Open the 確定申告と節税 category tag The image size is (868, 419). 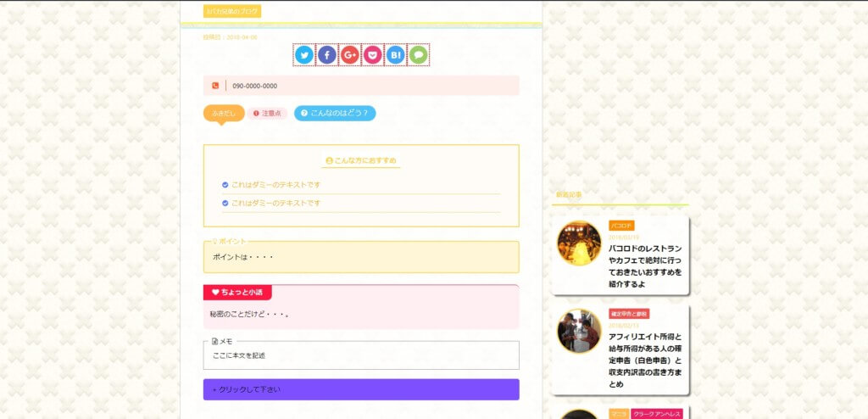tap(629, 314)
